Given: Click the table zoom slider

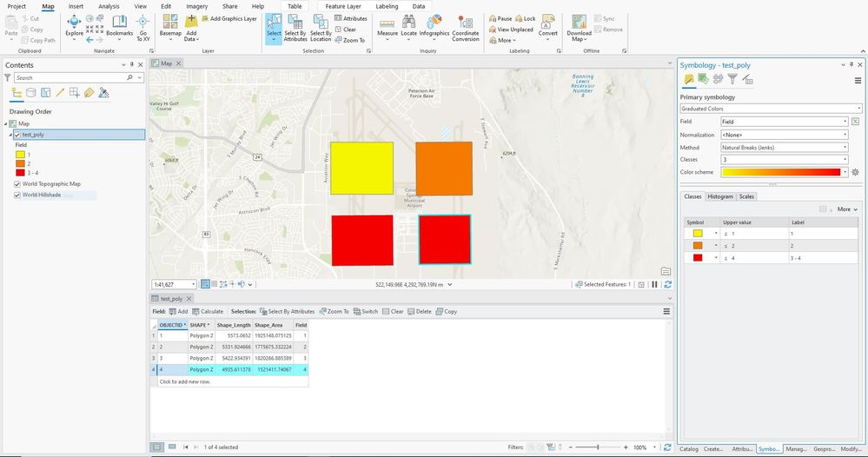Looking at the screenshot, I should pos(598,447).
